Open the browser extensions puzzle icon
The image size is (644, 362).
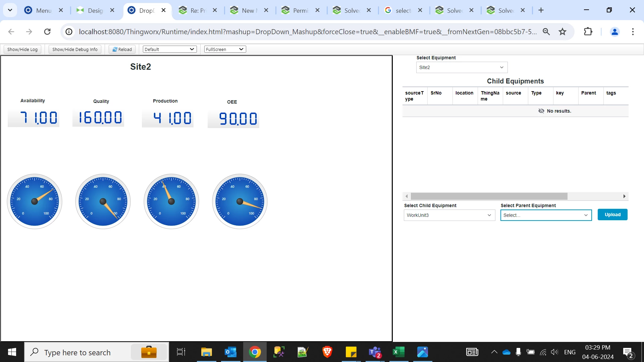(588, 32)
